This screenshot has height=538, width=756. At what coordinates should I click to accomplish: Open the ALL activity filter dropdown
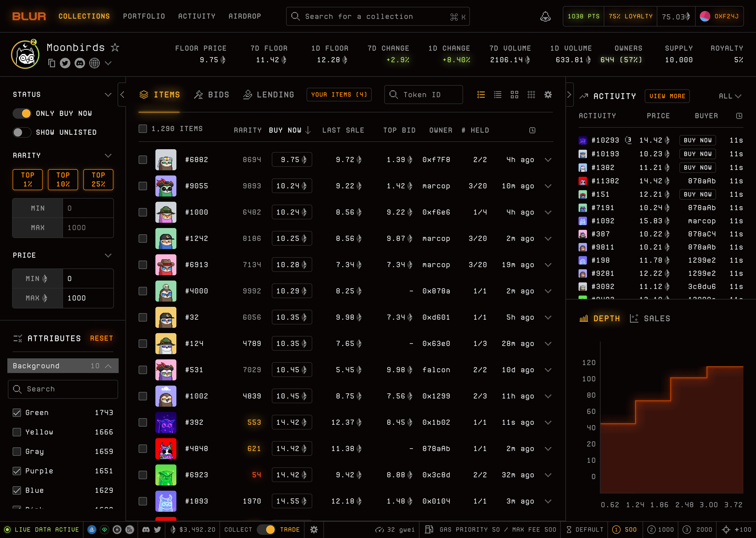click(x=729, y=96)
